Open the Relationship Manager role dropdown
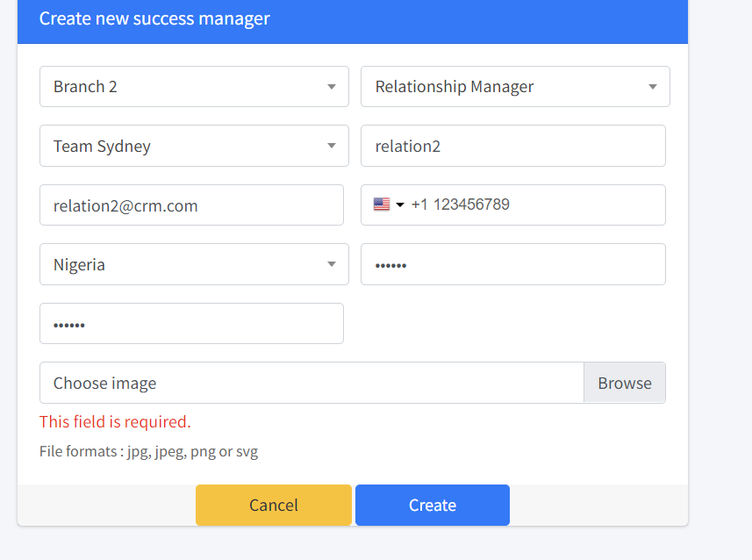 coord(515,86)
